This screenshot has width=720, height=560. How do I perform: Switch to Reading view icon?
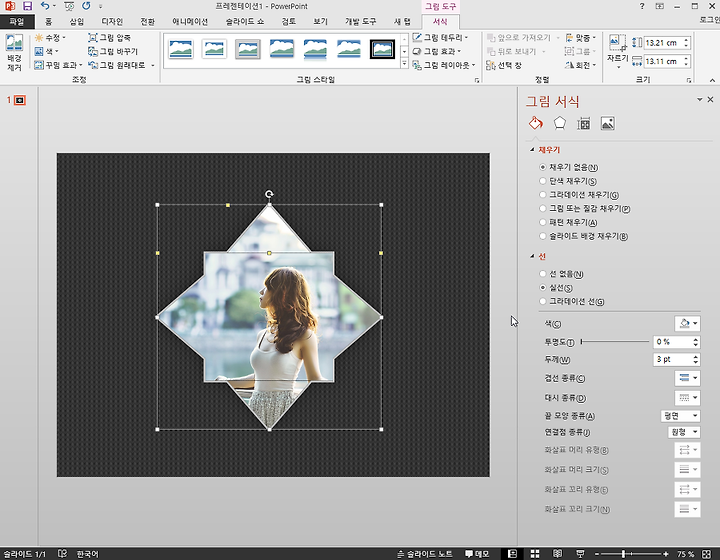tap(557, 554)
